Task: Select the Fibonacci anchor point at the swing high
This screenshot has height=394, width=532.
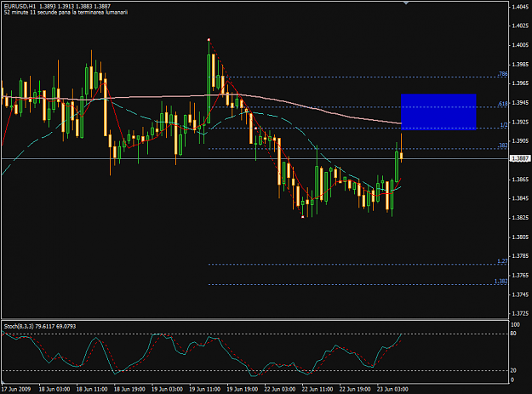Action: (x=209, y=40)
